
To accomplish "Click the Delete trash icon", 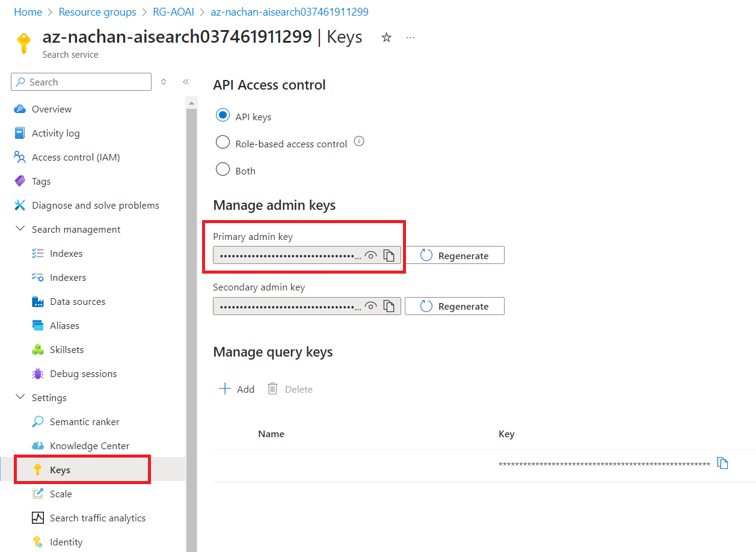I will click(x=272, y=389).
